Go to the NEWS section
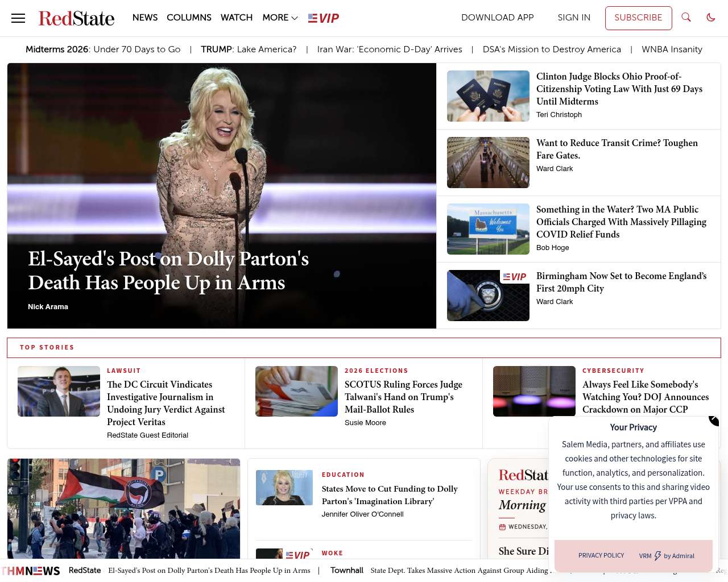 click(x=145, y=18)
